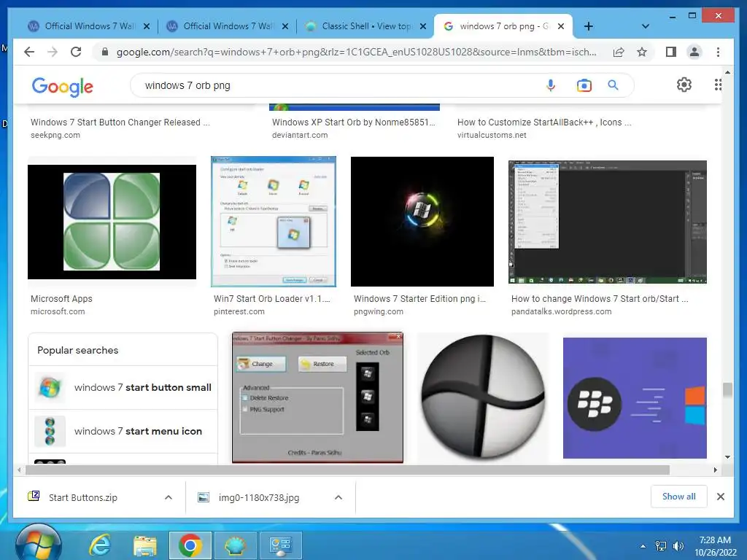747x560 pixels.
Task: Open Windows 7 Starter Edition glowing orb image
Action: [x=422, y=222]
